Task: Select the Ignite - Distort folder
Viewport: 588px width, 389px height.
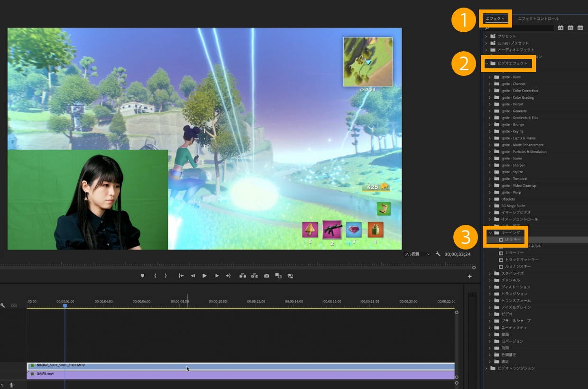Action: (512, 104)
